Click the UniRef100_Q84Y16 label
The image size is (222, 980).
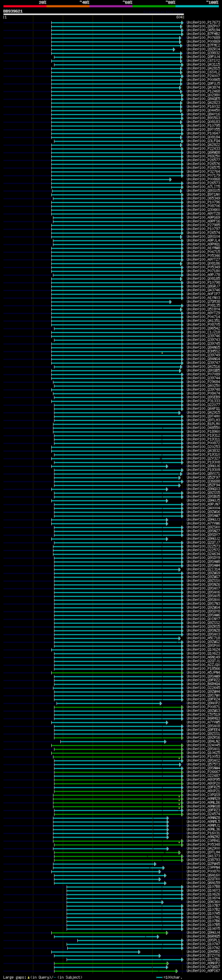point(203,114)
